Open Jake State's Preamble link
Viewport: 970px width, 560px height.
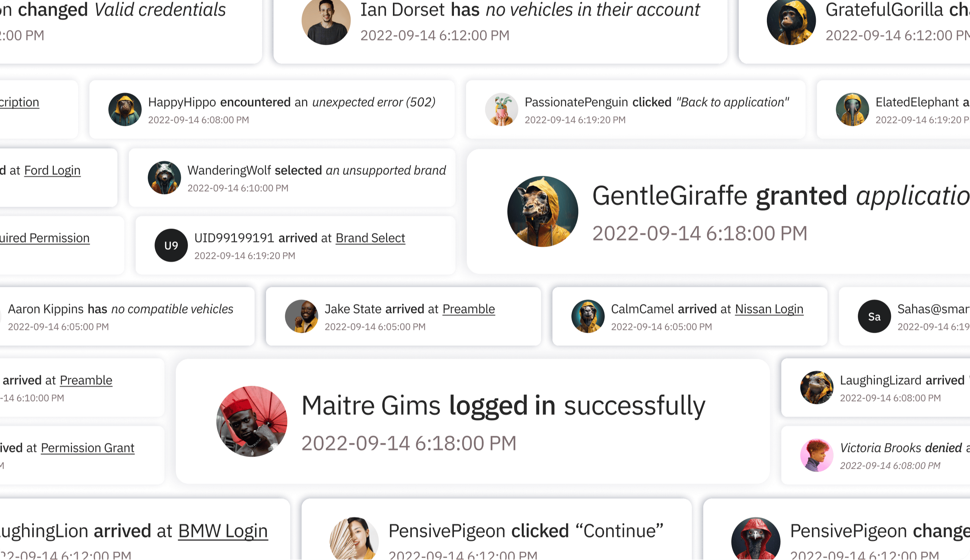469,309
